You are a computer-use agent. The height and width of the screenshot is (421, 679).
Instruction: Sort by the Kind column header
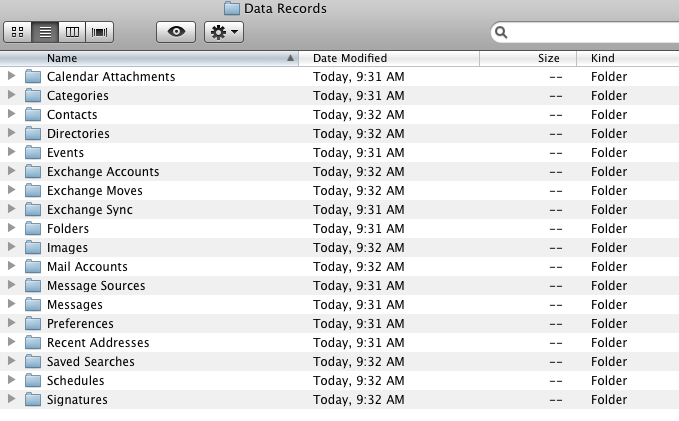[628, 58]
